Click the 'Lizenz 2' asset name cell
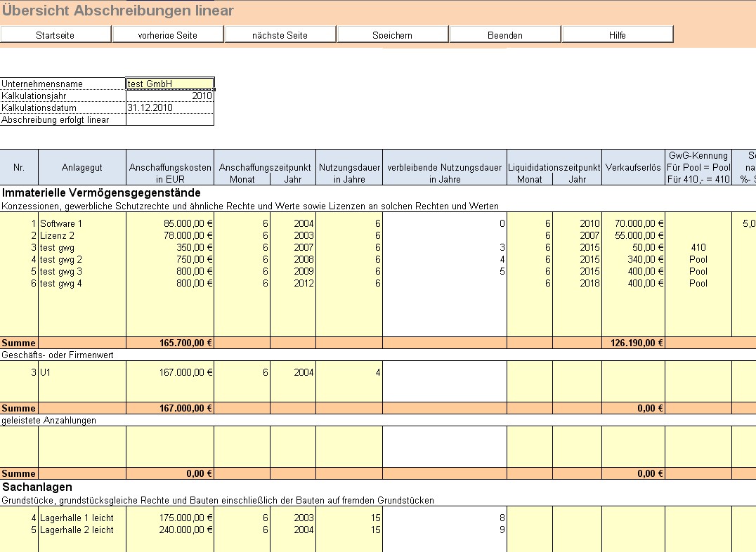Viewport: 756px width, 552px height. pyautogui.click(x=82, y=235)
